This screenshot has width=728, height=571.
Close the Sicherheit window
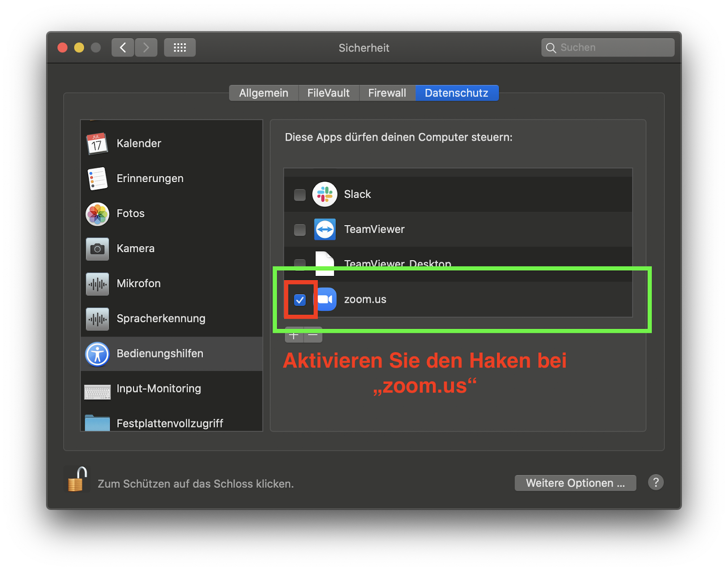pyautogui.click(x=63, y=47)
